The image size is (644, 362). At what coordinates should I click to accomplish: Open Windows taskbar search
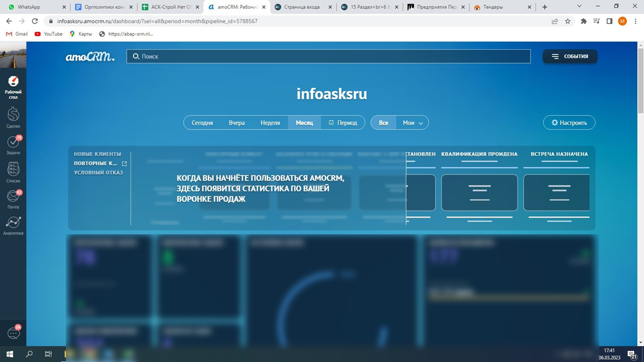click(29, 354)
